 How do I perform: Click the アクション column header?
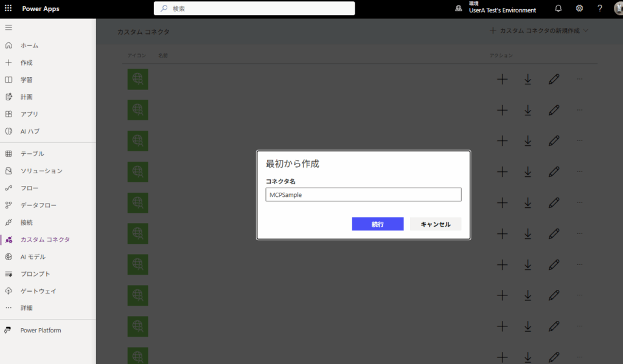pos(501,55)
